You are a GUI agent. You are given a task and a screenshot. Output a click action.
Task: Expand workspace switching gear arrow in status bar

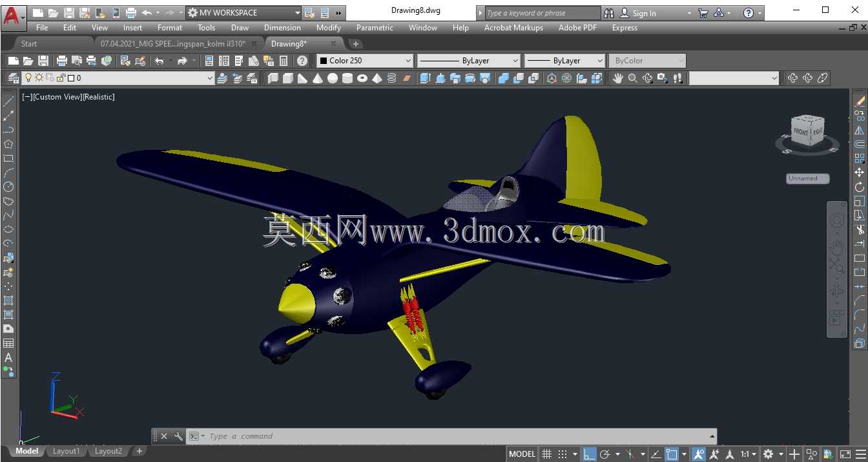tap(780, 454)
